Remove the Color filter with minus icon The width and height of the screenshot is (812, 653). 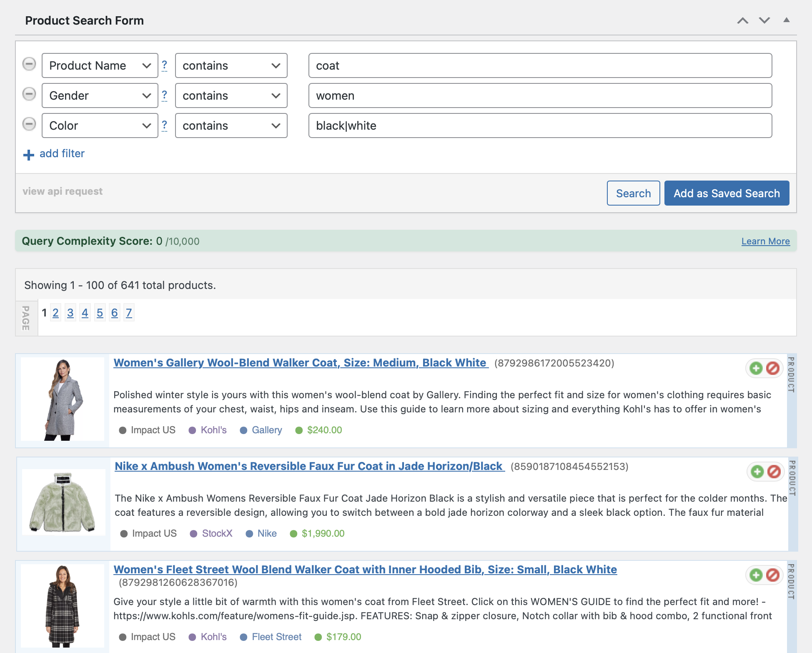coord(29,124)
